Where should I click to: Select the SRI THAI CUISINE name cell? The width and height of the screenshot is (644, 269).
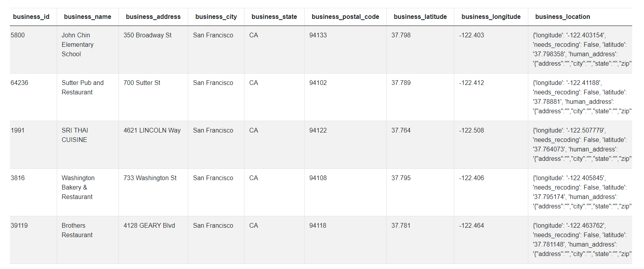click(75, 135)
